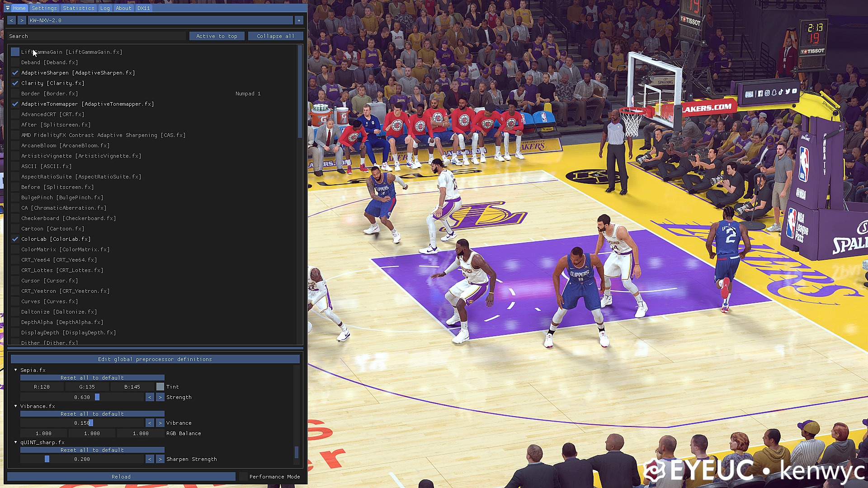Viewport: 868px width, 488px height.
Task: Disable ColorLab effect checkbox
Action: (15, 239)
